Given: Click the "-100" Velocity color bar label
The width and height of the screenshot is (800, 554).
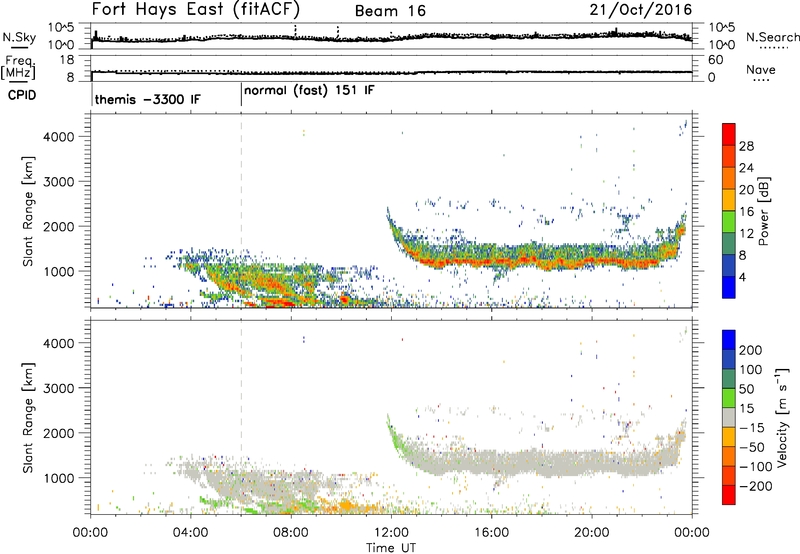Looking at the screenshot, I should (755, 467).
